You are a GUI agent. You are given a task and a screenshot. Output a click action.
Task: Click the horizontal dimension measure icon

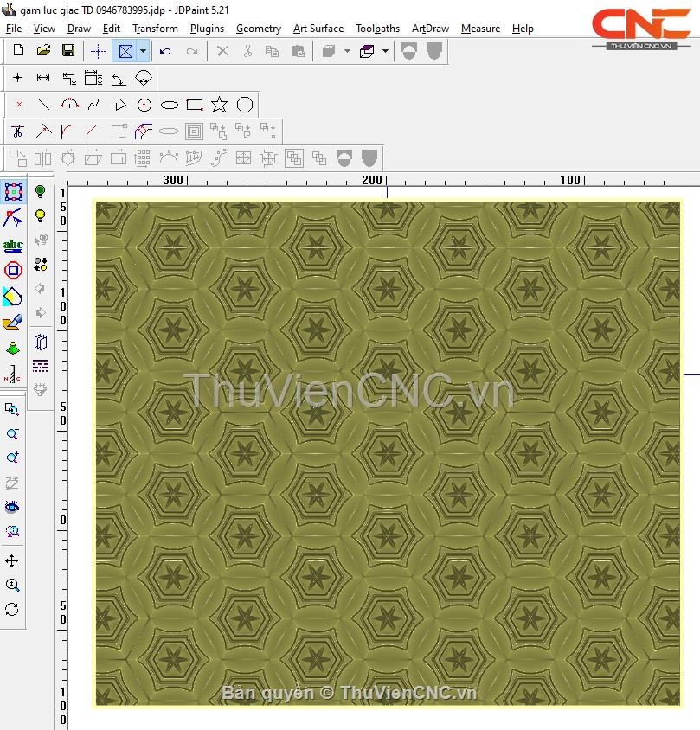pos(43,78)
